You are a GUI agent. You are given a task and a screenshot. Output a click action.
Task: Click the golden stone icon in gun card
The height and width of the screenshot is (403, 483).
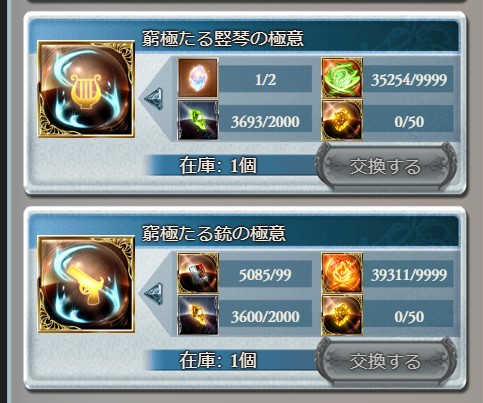tap(342, 315)
